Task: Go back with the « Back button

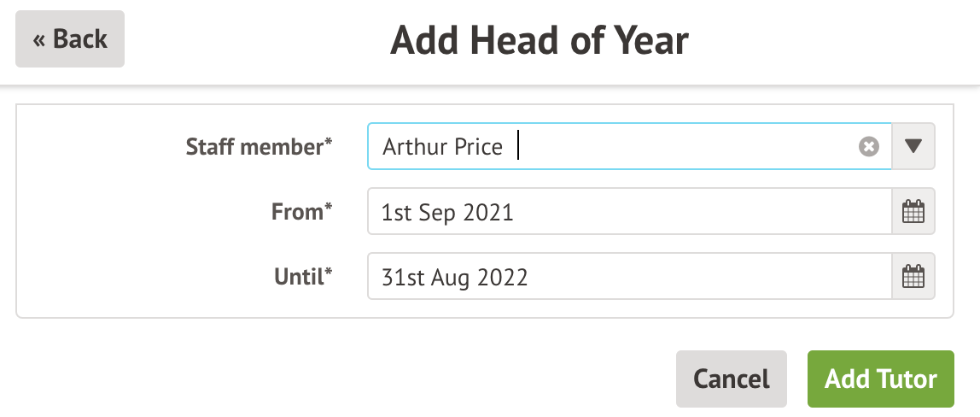Action: click(70, 39)
